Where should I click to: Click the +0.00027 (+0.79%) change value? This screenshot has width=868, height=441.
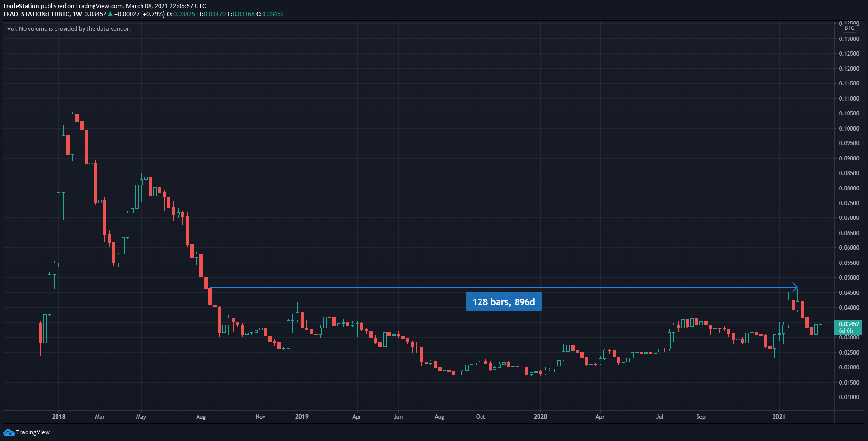(140, 14)
